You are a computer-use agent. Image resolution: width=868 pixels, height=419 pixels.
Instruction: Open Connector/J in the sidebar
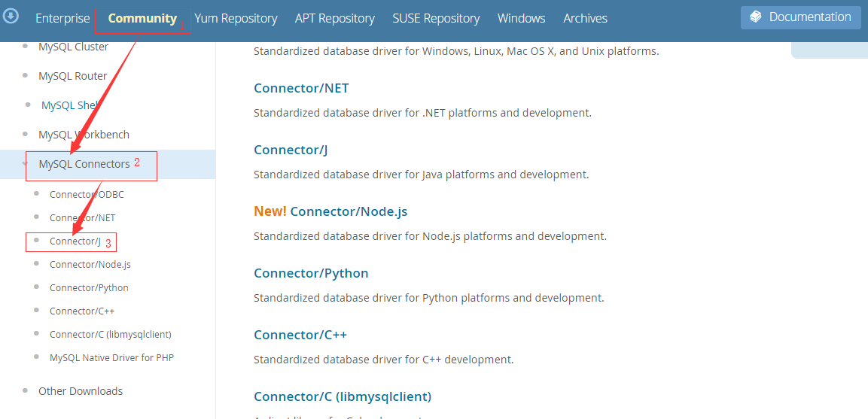pyautogui.click(x=75, y=241)
